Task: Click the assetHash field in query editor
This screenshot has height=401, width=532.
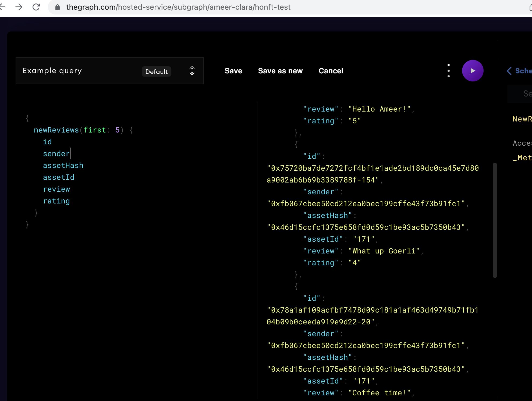Action: tap(63, 166)
